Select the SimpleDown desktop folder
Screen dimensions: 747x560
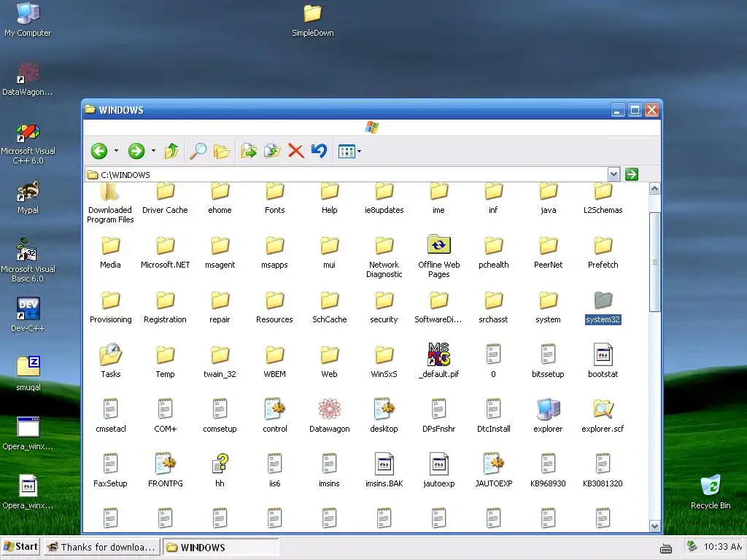312,21
